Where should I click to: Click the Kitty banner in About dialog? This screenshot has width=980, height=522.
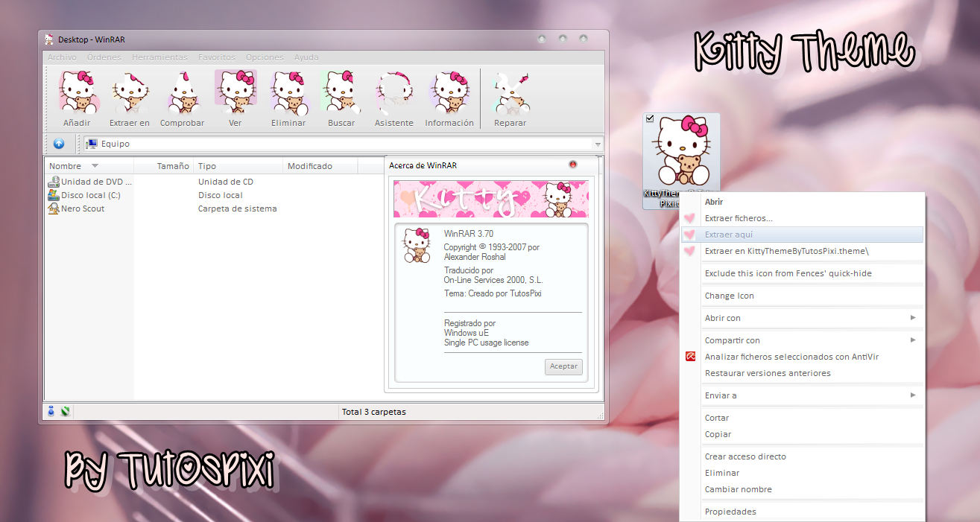pyautogui.click(x=491, y=199)
